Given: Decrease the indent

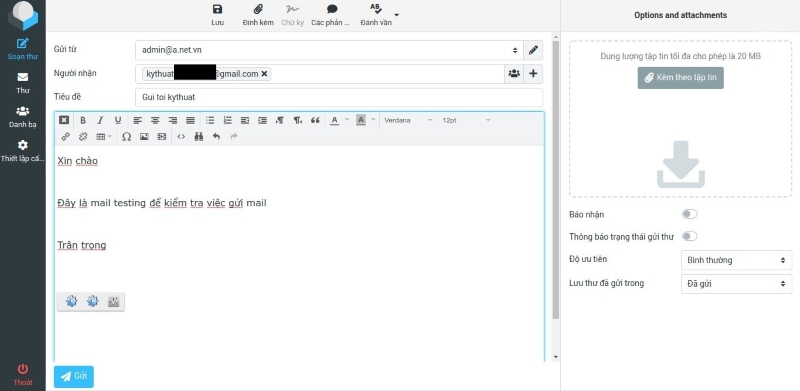Looking at the screenshot, I should pos(245,120).
